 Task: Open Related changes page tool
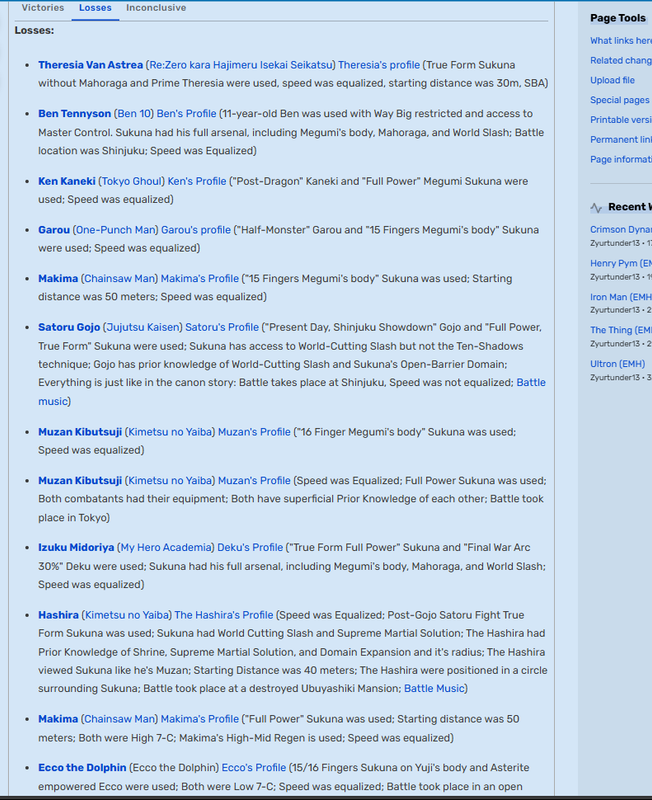point(621,60)
